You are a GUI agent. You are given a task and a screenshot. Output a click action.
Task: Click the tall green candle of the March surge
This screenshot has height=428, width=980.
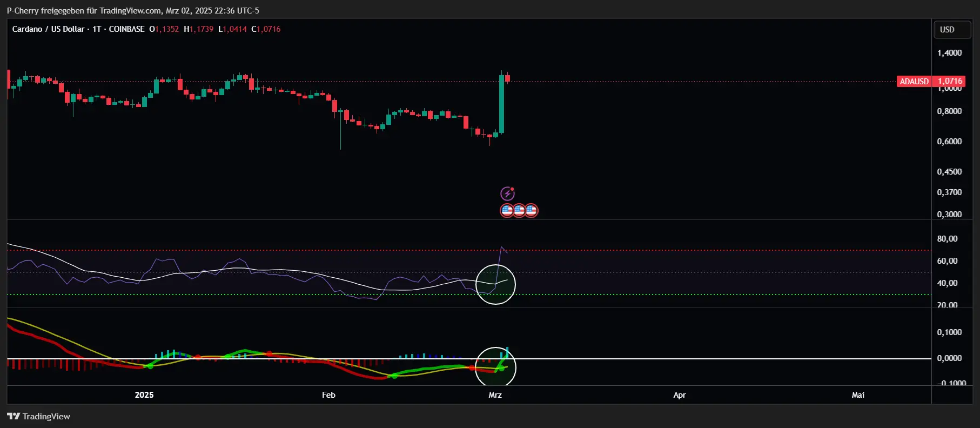(501, 104)
